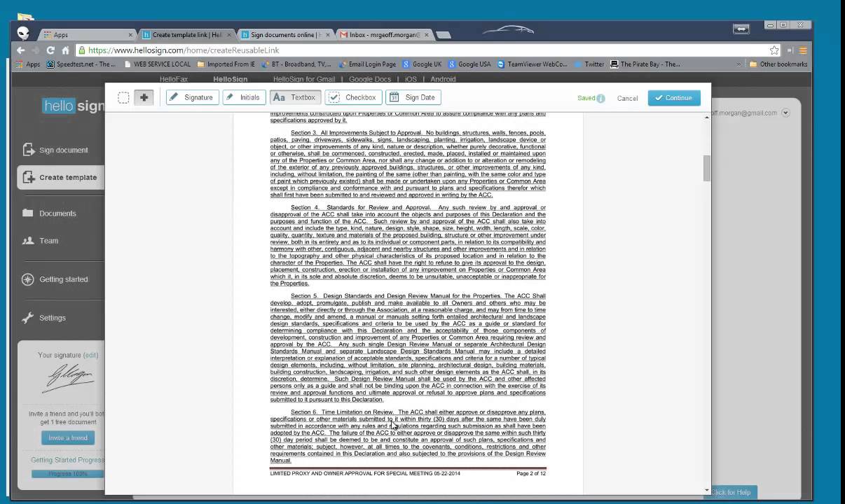Click the Sign document icon
Viewport: 845px width, 504px height.
click(x=28, y=150)
